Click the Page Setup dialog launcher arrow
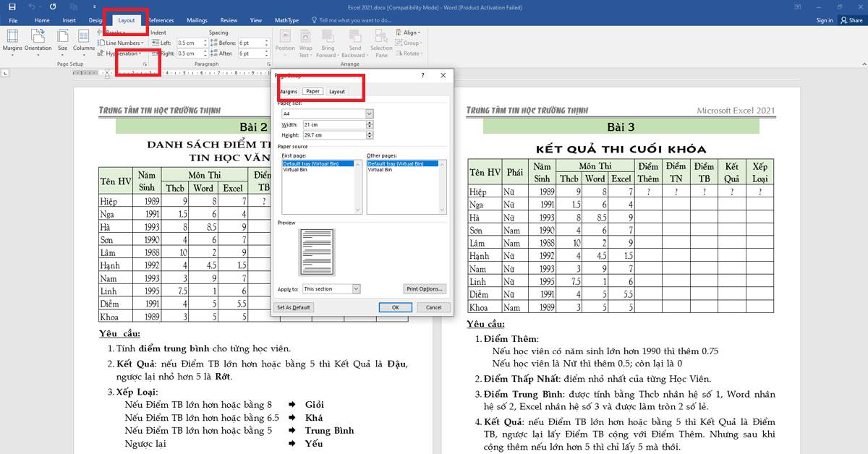This screenshot has height=454, width=868. [x=145, y=64]
